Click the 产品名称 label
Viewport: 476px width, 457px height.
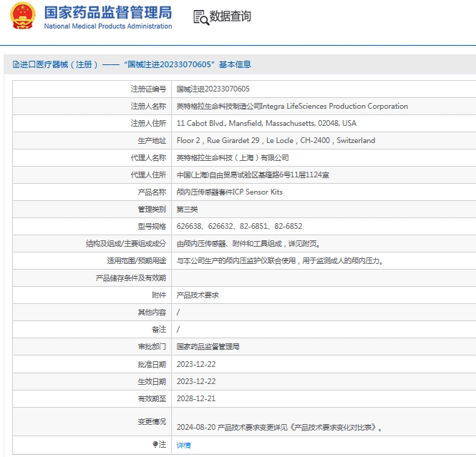coord(152,192)
